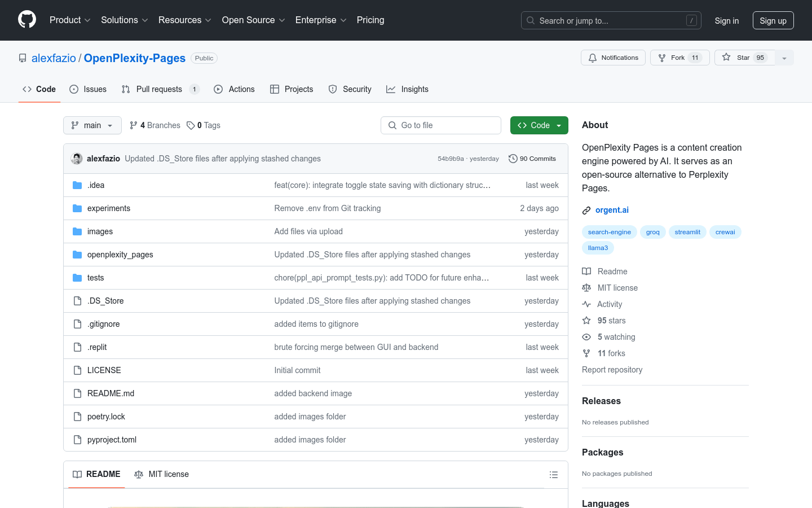Click the search-engine topic tag

click(x=610, y=232)
